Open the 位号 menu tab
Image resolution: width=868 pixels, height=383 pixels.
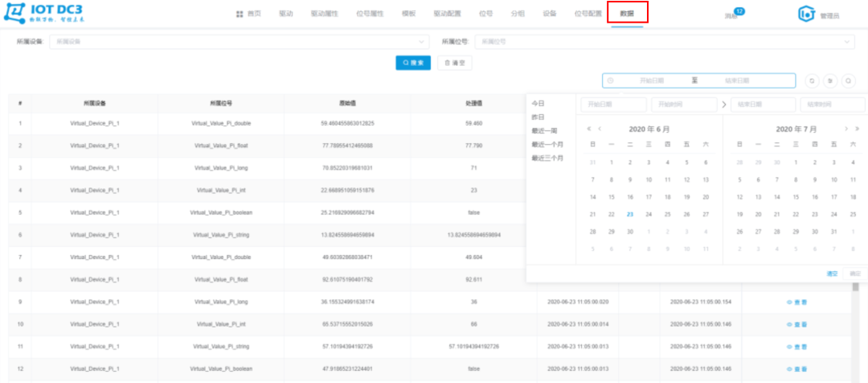click(x=485, y=14)
